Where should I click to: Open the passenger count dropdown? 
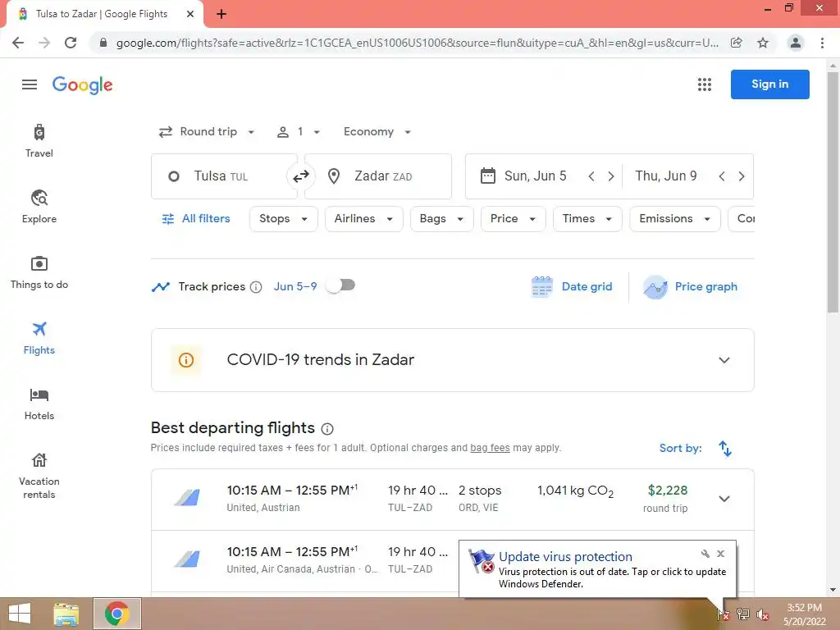click(x=299, y=132)
